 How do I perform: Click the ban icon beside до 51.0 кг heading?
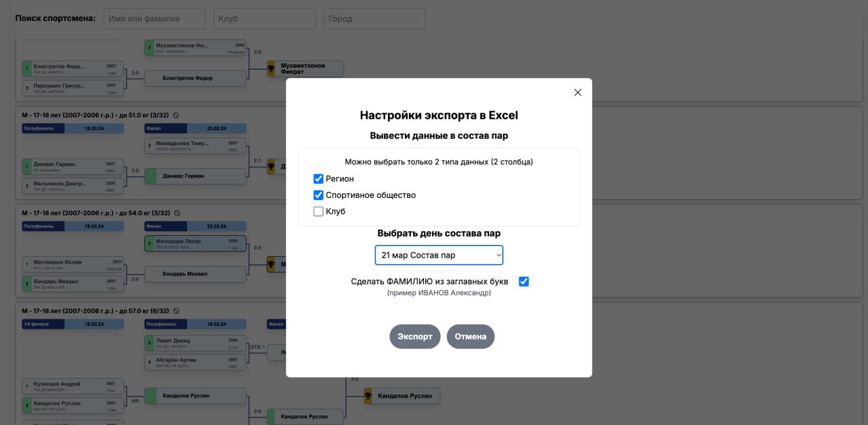click(176, 115)
